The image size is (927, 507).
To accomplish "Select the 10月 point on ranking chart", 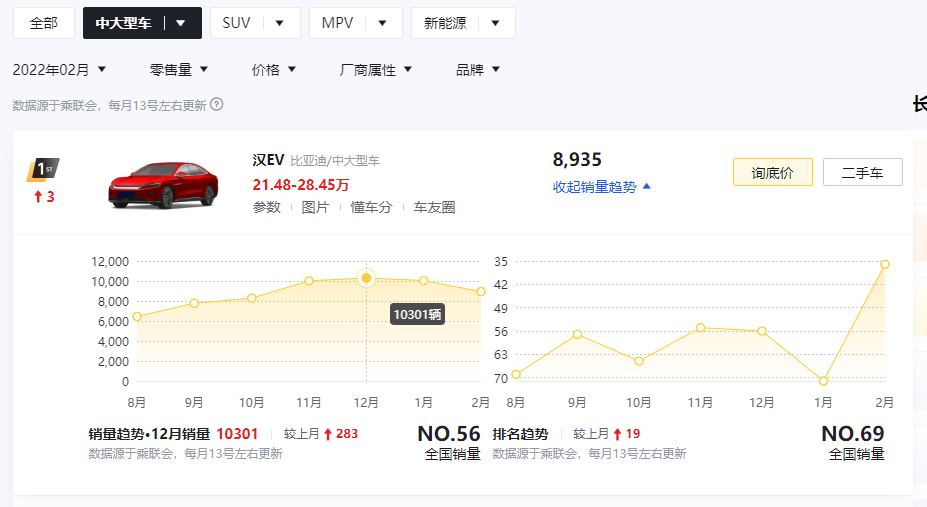I will coord(639,361).
